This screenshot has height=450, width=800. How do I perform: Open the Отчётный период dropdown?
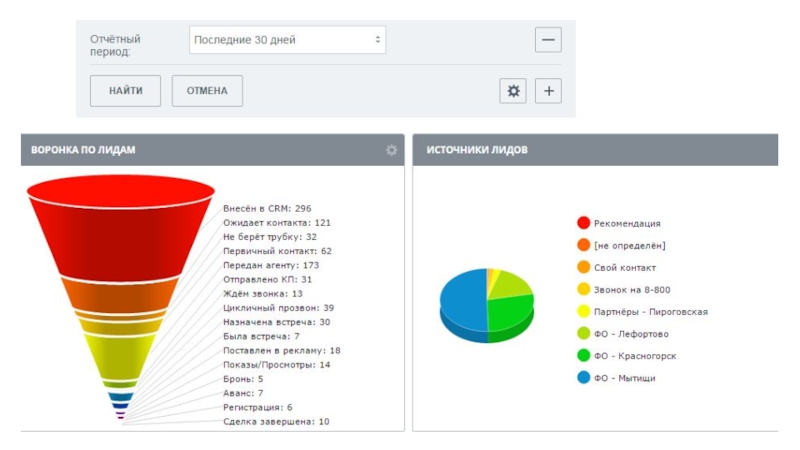(x=287, y=40)
